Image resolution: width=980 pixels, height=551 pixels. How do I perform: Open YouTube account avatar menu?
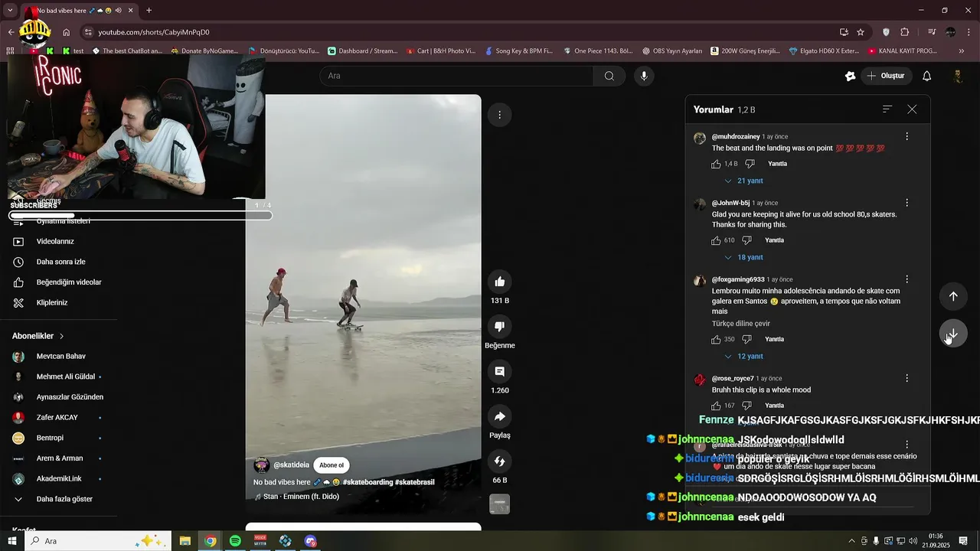click(958, 76)
